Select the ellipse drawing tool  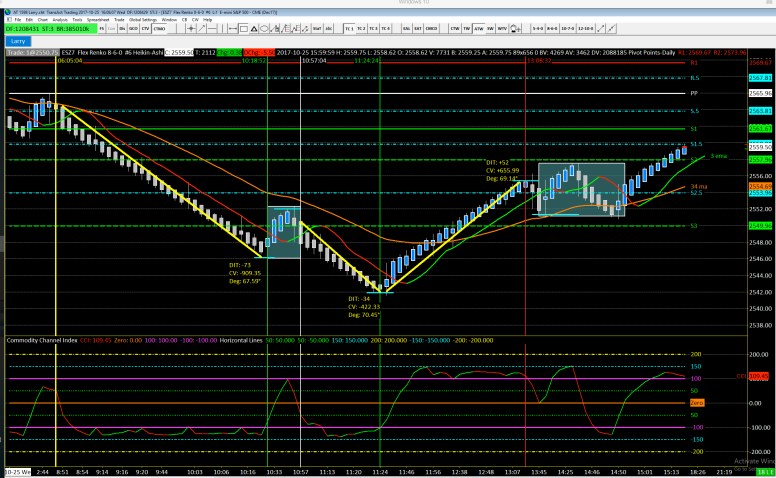pos(264,29)
